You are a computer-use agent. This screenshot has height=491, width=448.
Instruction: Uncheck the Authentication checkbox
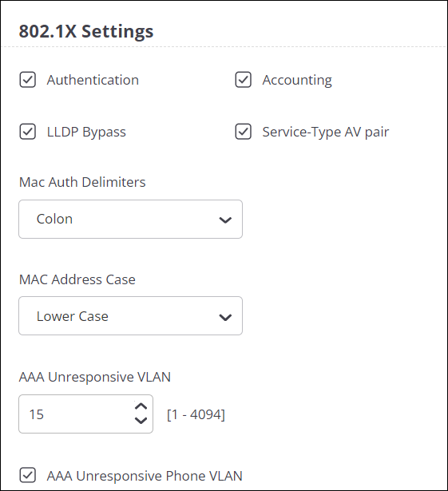coord(28,80)
